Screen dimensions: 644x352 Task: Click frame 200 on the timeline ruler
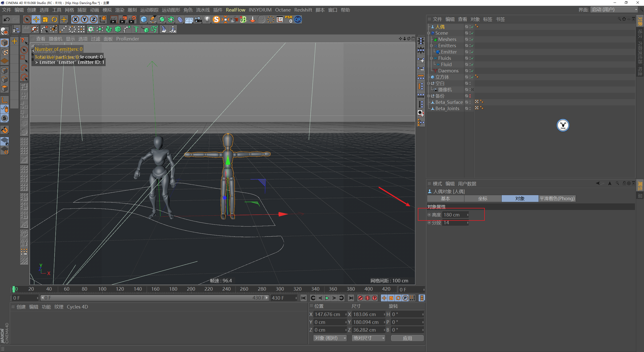click(191, 289)
